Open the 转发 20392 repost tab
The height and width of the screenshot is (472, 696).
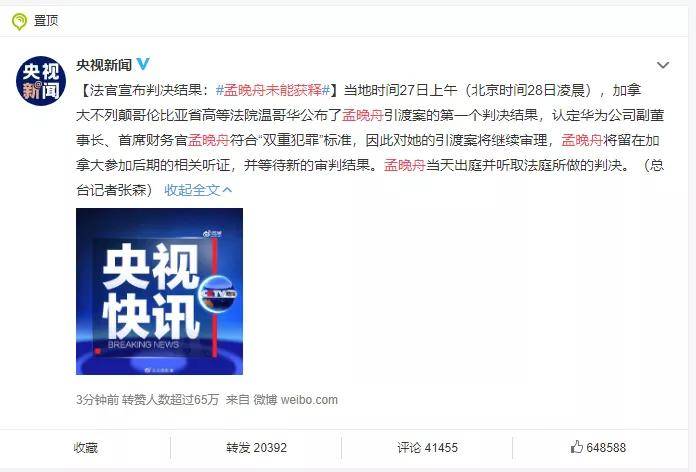(x=256, y=448)
